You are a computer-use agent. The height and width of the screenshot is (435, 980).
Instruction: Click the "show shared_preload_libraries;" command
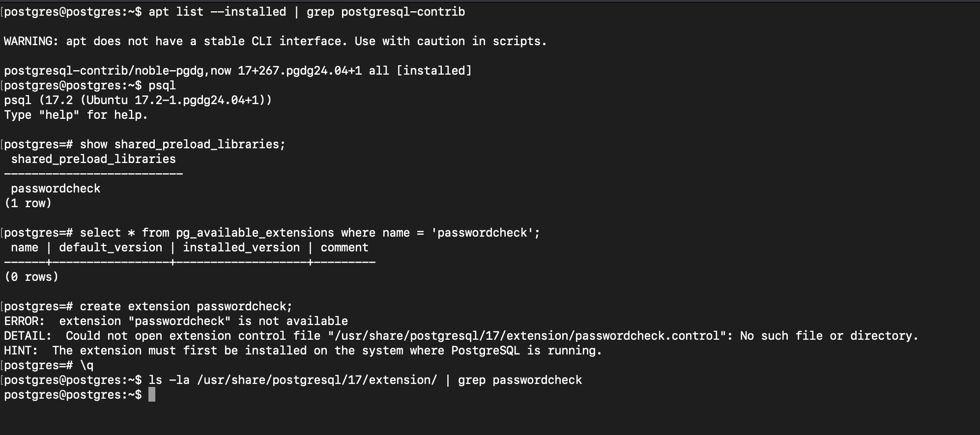point(182,144)
